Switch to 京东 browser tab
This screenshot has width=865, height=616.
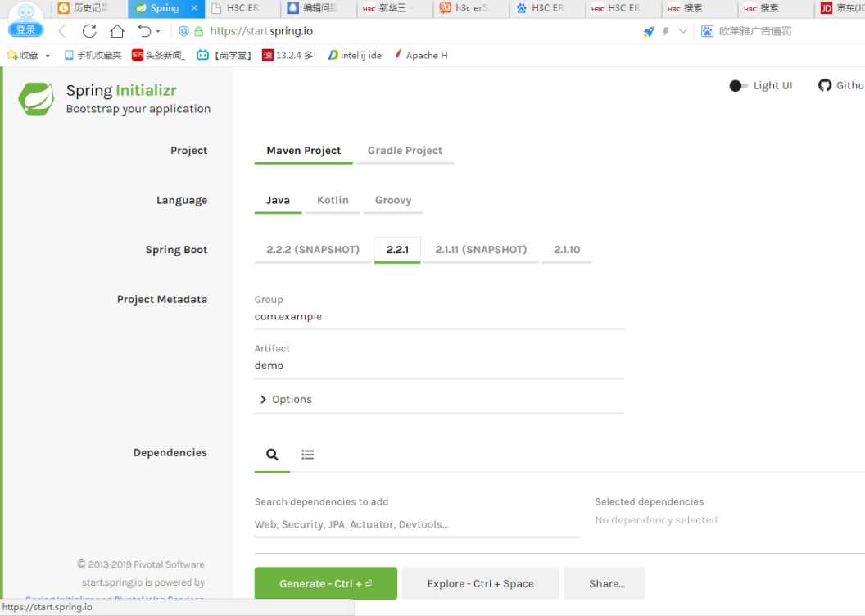click(840, 8)
